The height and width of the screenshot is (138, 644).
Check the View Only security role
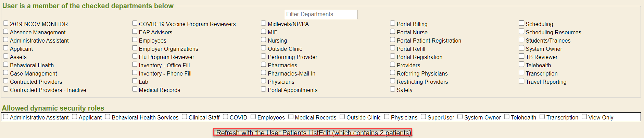(584, 117)
